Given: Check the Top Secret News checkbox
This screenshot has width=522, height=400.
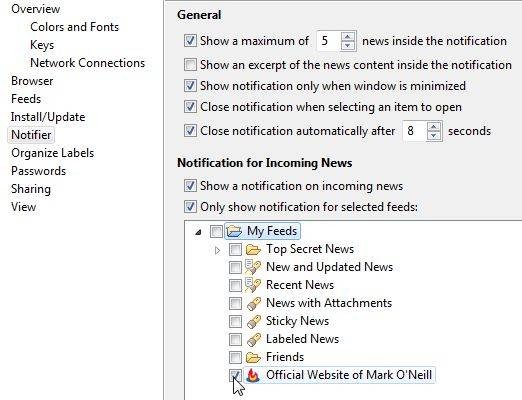Looking at the screenshot, I should pyautogui.click(x=235, y=249).
